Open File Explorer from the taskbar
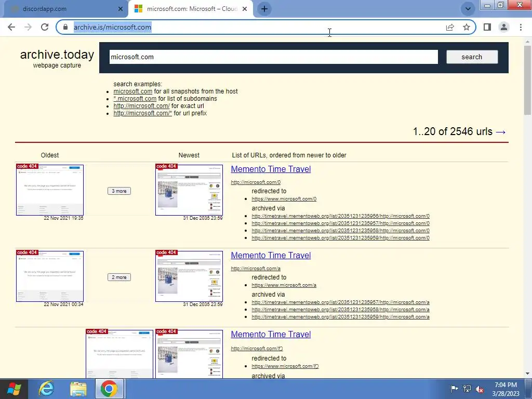 pos(78,389)
